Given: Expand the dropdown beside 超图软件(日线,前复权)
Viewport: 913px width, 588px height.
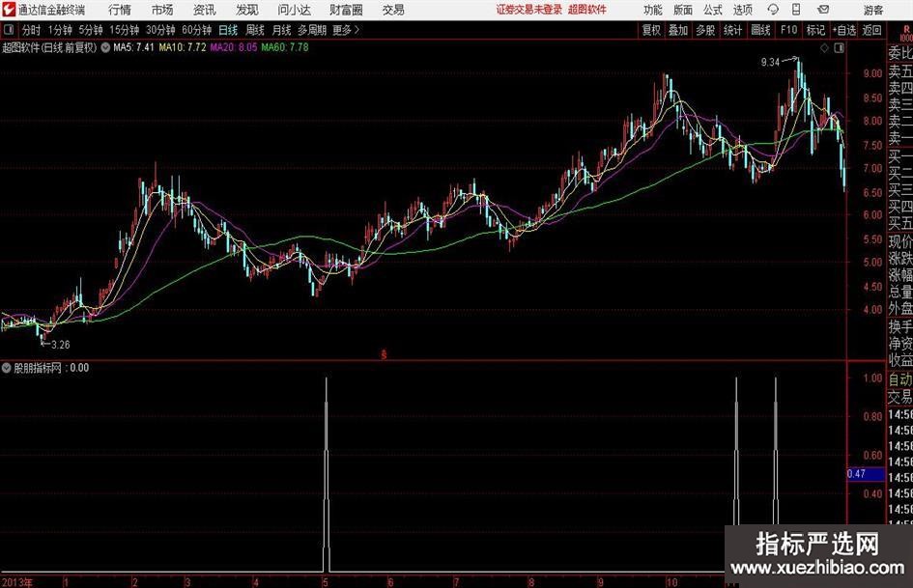Looking at the screenshot, I should point(105,47).
